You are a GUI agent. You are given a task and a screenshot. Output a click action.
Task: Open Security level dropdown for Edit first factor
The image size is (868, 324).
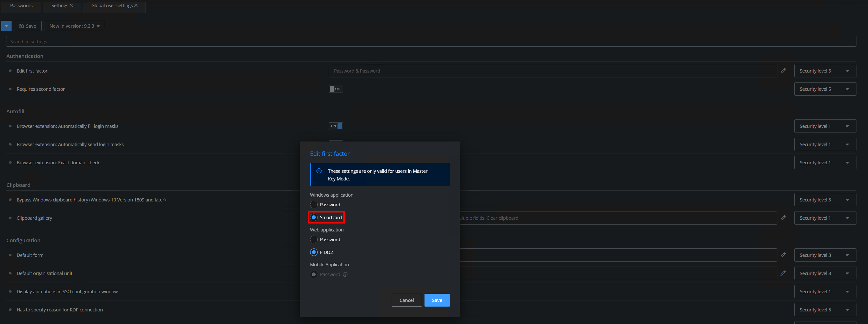pos(825,71)
